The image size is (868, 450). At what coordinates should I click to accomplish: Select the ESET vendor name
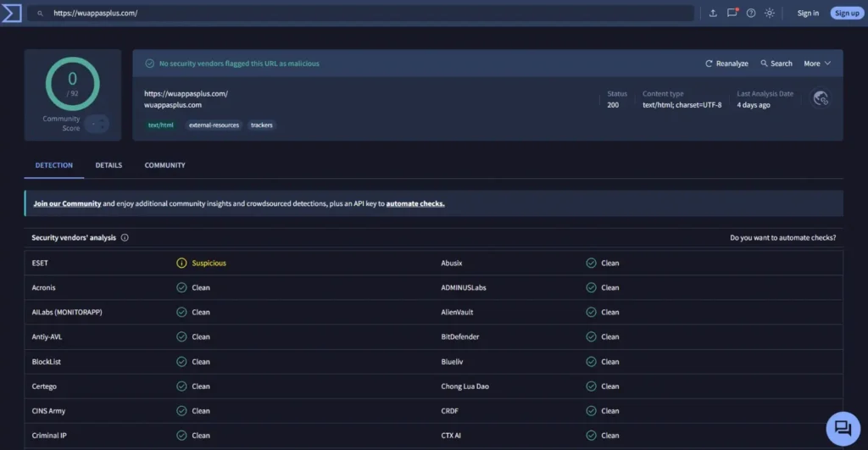point(40,263)
